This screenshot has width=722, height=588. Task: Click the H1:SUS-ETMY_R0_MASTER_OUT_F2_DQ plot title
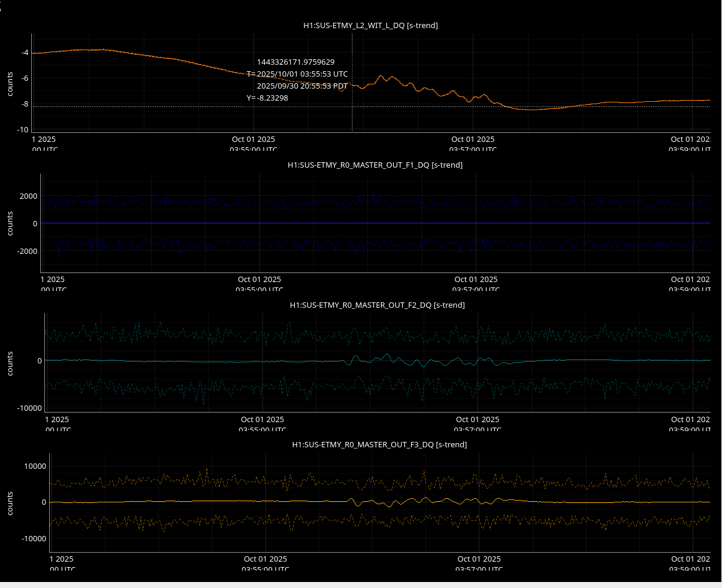(377, 305)
